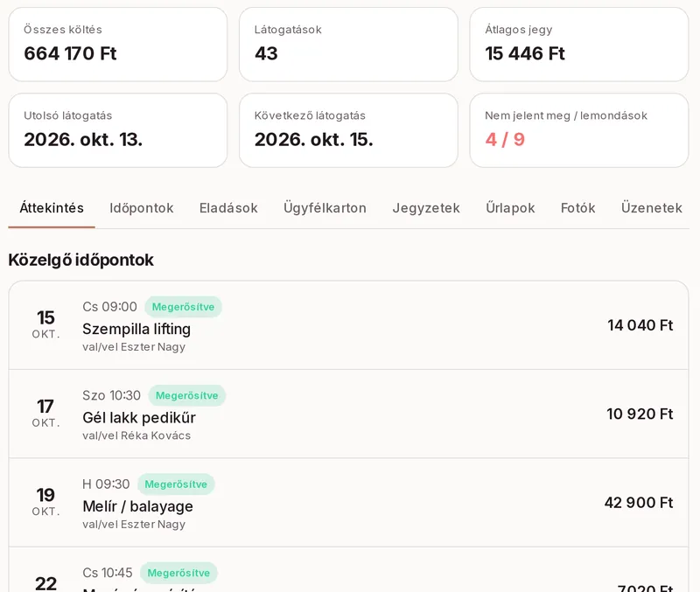Image resolution: width=700 pixels, height=592 pixels.
Task: Click the Látogatások count 43
Action: 266,53
